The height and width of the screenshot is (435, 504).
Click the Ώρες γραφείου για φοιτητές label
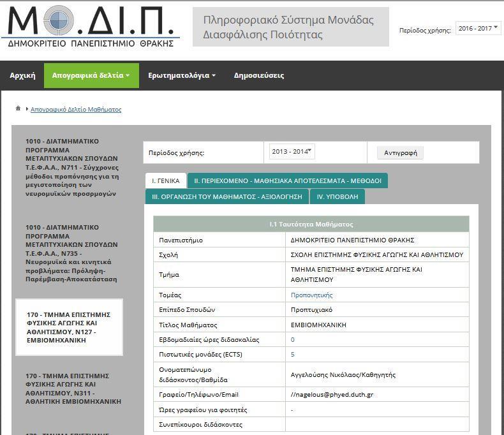[x=203, y=409]
